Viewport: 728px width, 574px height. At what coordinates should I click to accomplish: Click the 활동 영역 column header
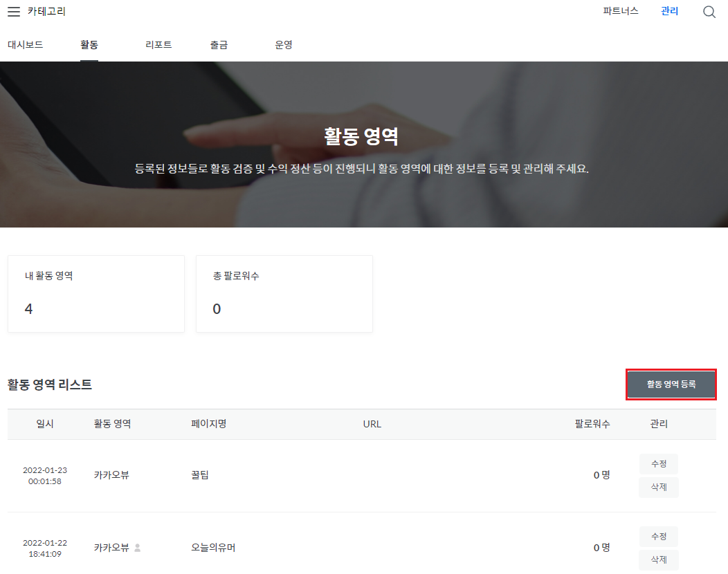(112, 424)
